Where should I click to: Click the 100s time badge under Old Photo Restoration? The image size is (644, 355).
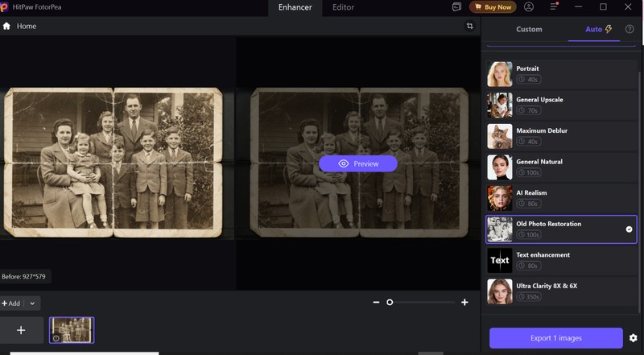click(529, 234)
